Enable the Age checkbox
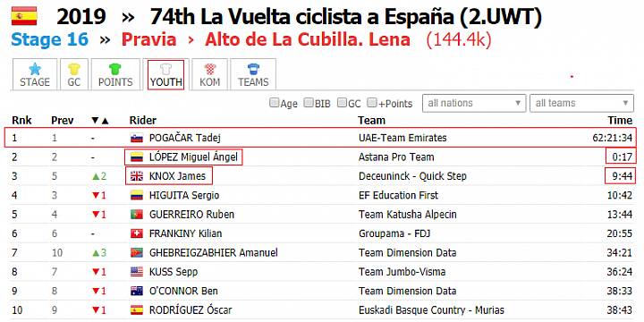The width and height of the screenshot is (644, 322). tap(274, 102)
